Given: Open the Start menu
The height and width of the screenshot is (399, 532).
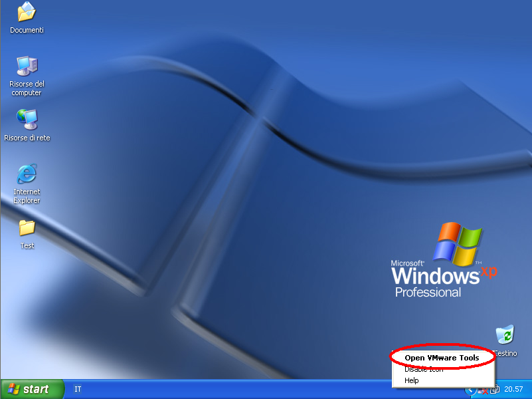Looking at the screenshot, I should click(x=33, y=389).
